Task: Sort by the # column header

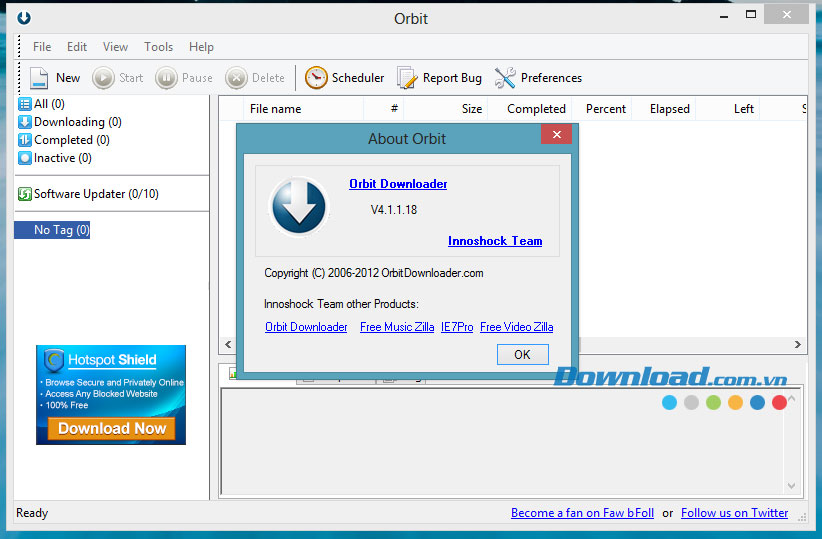Action: 384,109
